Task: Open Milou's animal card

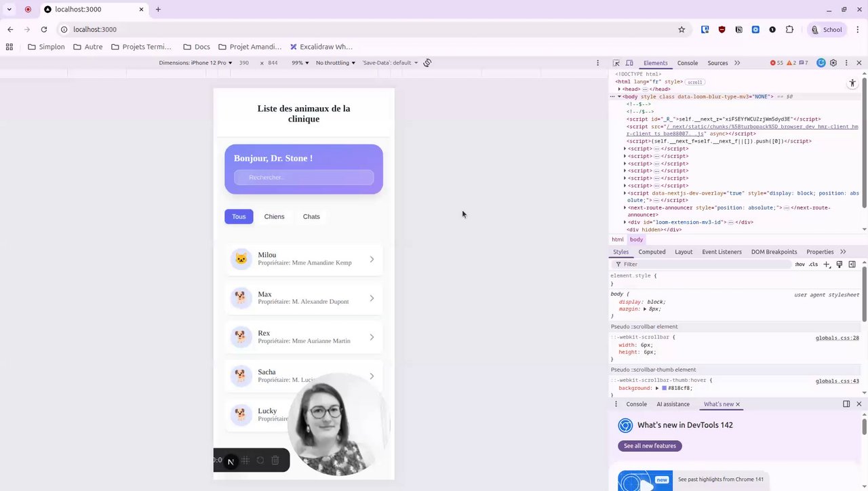Action: [x=304, y=259]
